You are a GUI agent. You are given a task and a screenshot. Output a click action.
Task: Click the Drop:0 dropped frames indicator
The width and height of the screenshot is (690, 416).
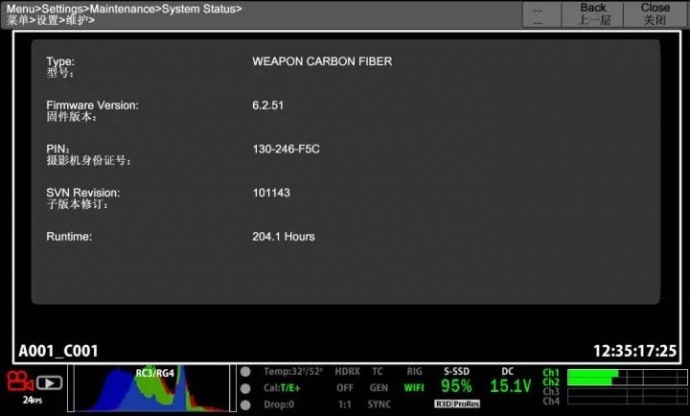pyautogui.click(x=281, y=404)
